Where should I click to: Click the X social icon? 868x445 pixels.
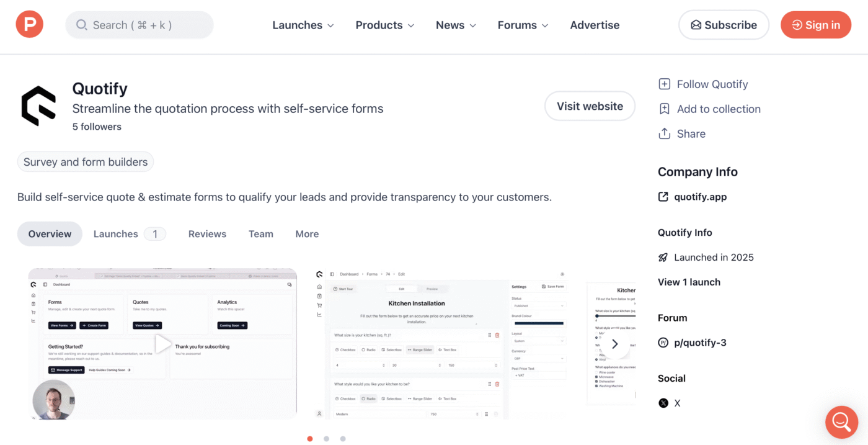(663, 403)
